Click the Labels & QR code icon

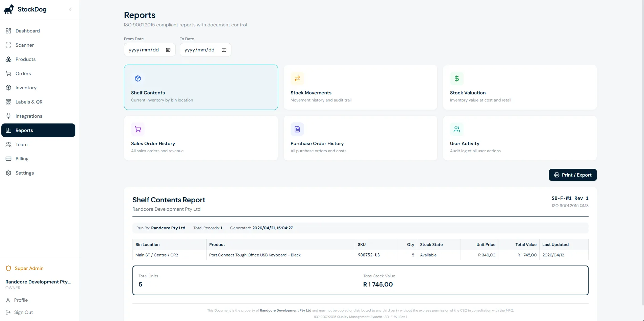(x=8, y=102)
